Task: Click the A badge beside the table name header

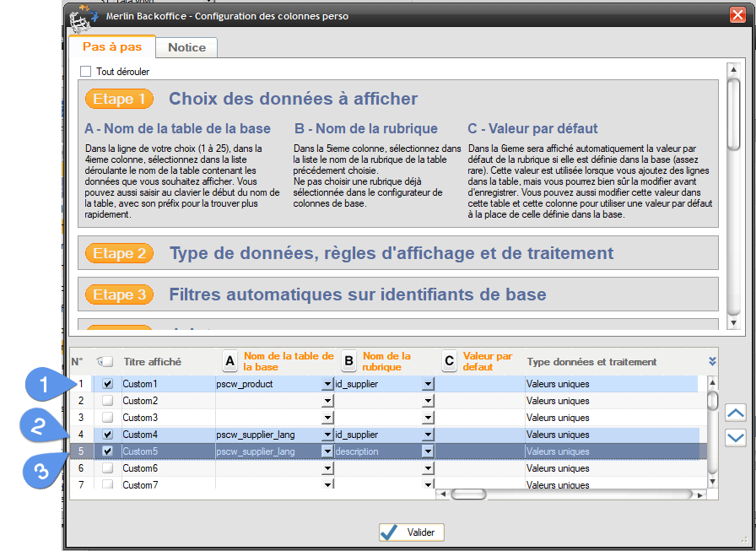Action: point(229,362)
